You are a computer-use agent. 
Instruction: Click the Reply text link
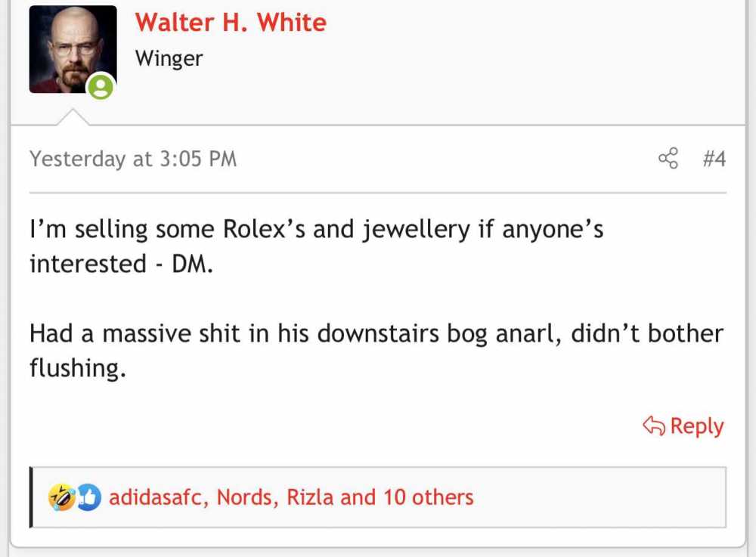[697, 426]
